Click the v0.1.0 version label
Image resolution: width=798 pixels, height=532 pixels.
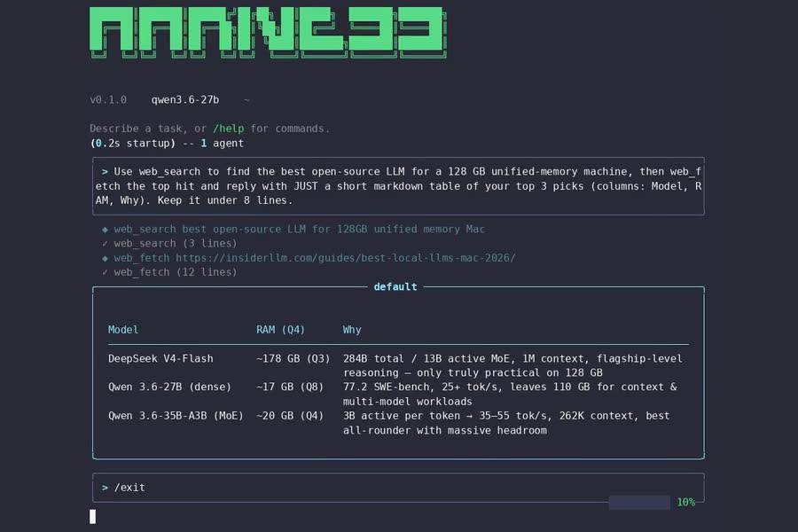[x=108, y=100]
